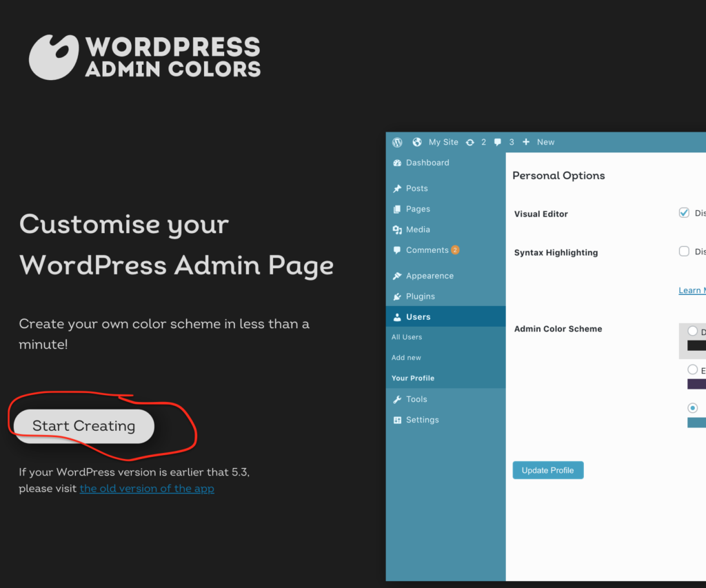Click the Users person icon
Image resolution: width=706 pixels, height=588 pixels.
click(x=397, y=317)
